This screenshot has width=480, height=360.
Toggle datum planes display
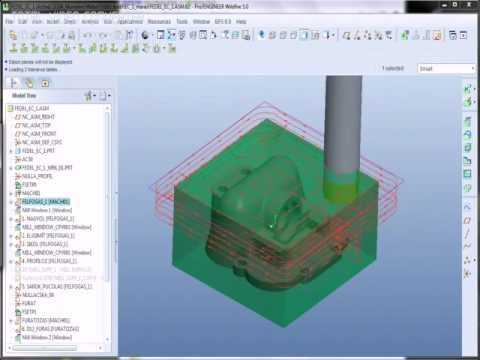[x=347, y=35]
